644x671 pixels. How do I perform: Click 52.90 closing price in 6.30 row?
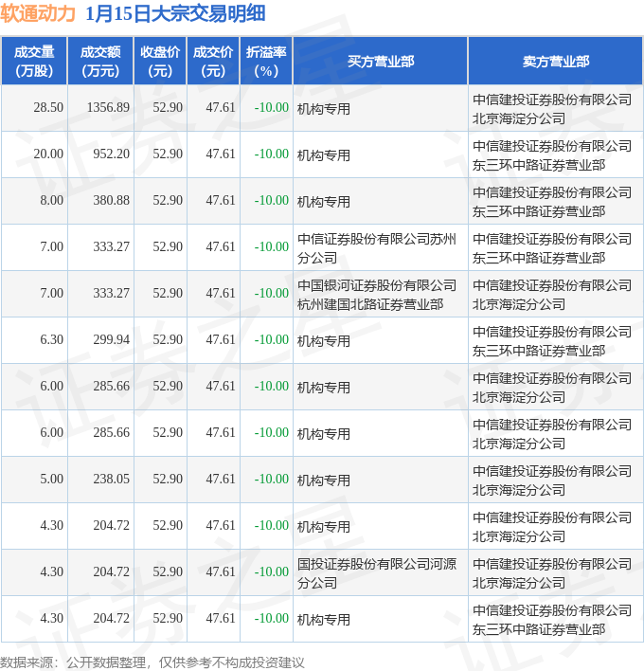tap(168, 340)
